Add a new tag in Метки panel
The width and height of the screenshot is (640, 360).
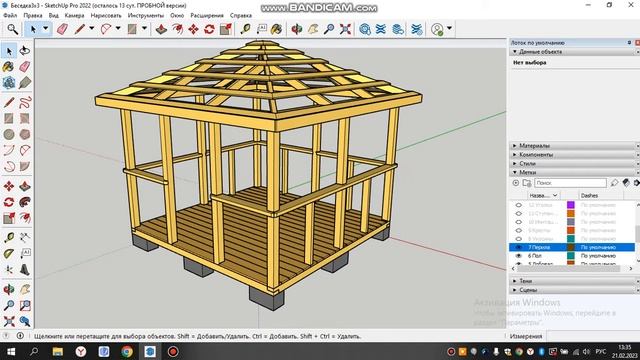coord(516,183)
